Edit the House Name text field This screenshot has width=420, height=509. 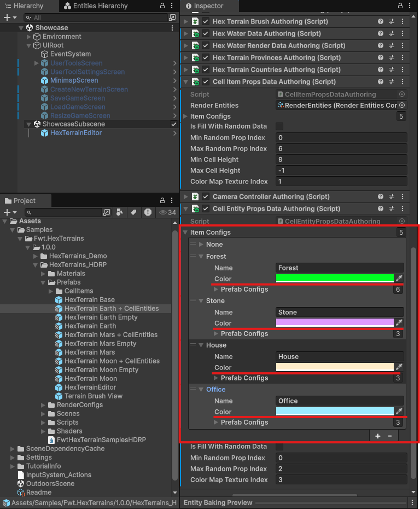(340, 356)
